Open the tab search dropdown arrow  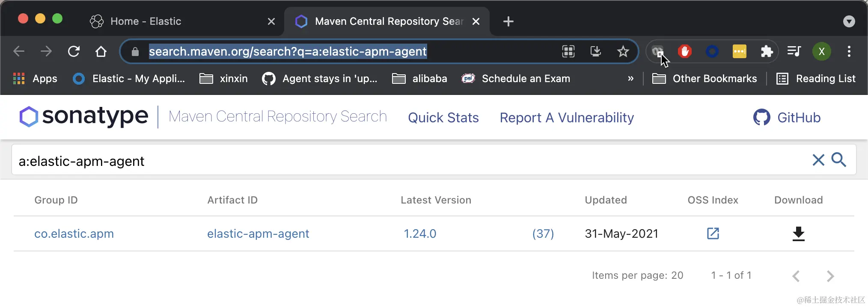(849, 21)
